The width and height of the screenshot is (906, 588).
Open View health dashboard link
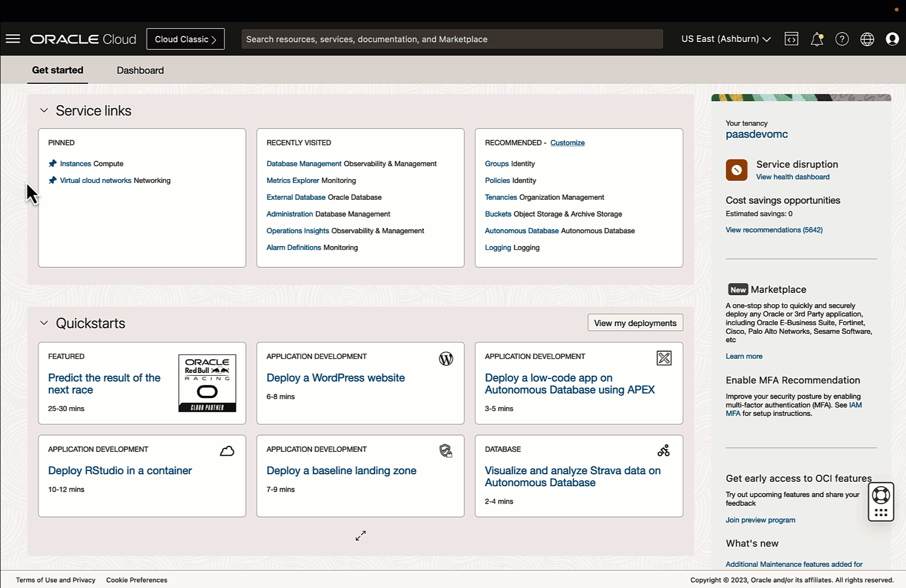(792, 177)
